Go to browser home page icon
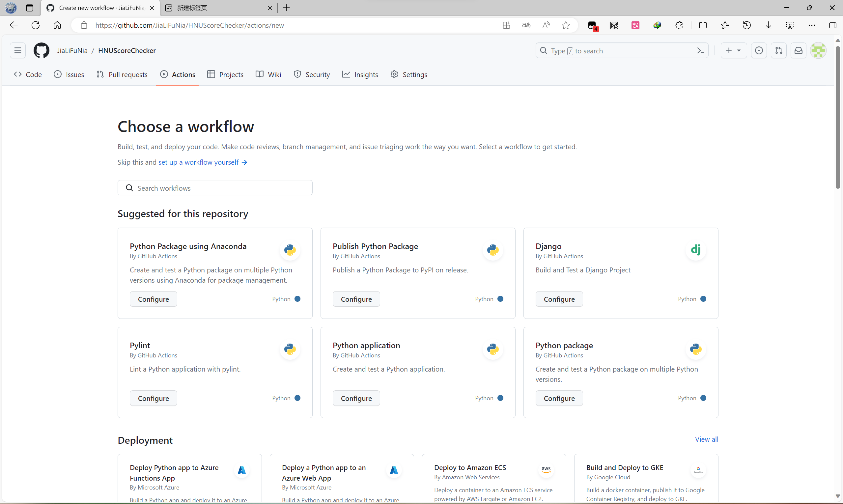This screenshot has height=504, width=843. (x=57, y=25)
